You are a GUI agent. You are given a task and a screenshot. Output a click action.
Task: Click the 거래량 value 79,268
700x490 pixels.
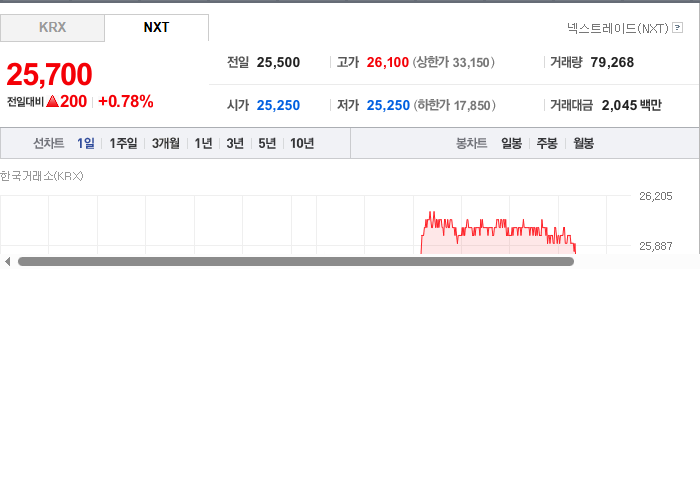click(x=612, y=62)
